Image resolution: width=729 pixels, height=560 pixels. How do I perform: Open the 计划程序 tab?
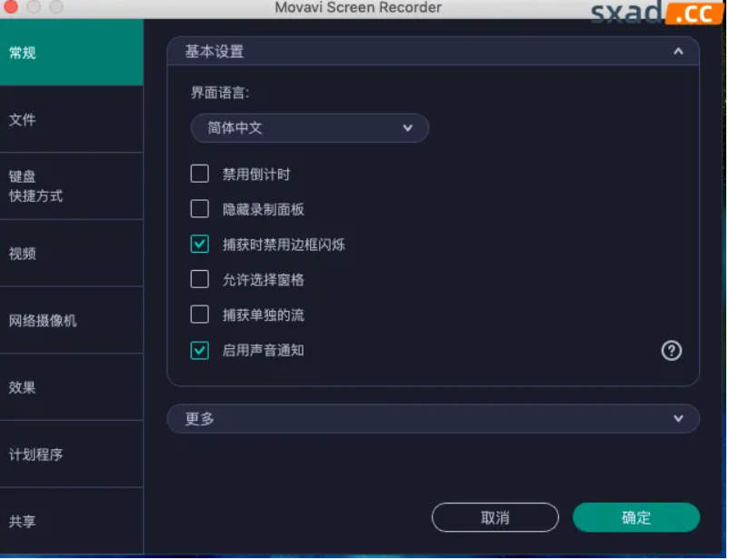[x=72, y=455]
